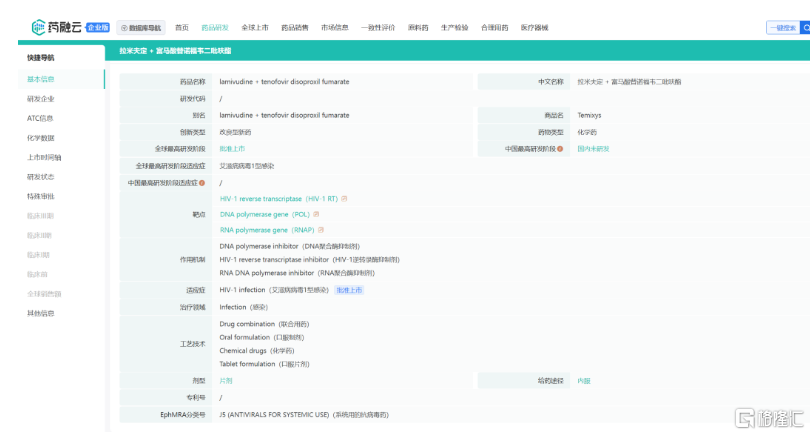Jump to ATC信息 section
The width and height of the screenshot is (810, 435).
[x=40, y=118]
